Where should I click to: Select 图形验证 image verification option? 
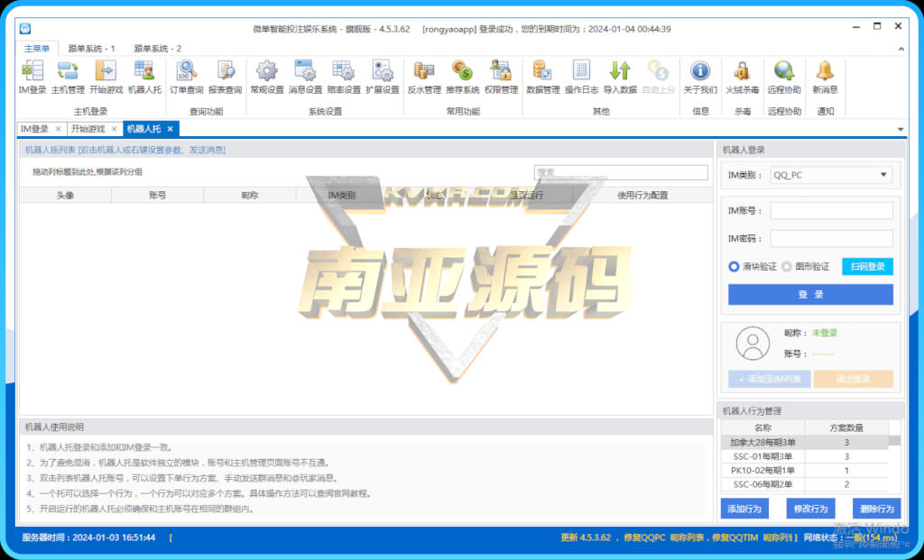pos(806,267)
